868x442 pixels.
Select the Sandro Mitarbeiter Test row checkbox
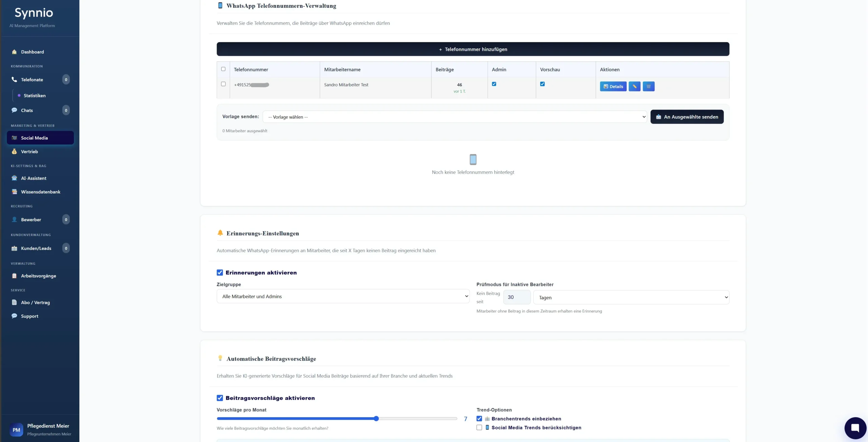pos(223,84)
